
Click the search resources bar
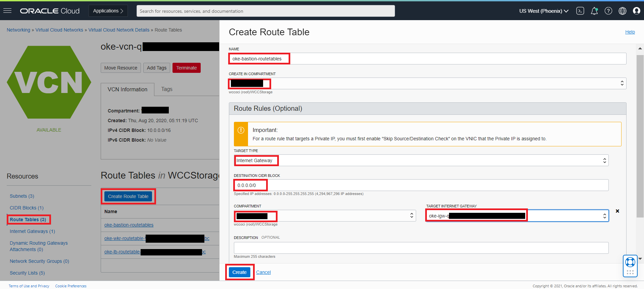click(265, 11)
